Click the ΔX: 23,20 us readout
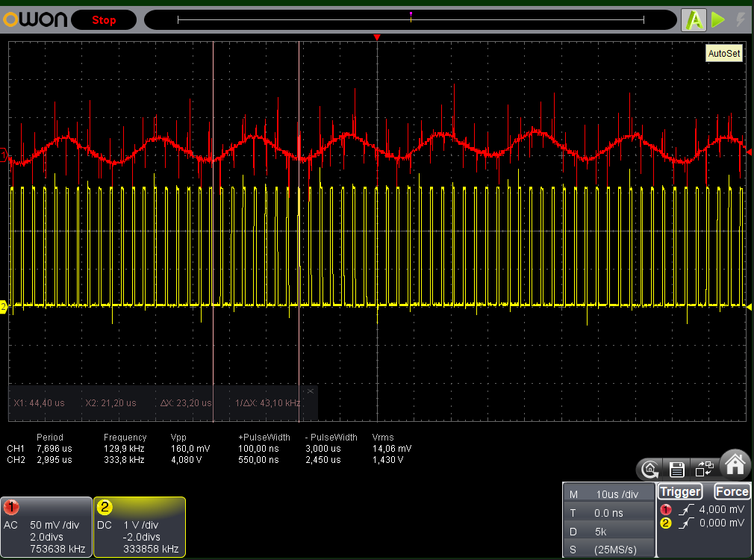754x560 pixels. click(x=186, y=403)
